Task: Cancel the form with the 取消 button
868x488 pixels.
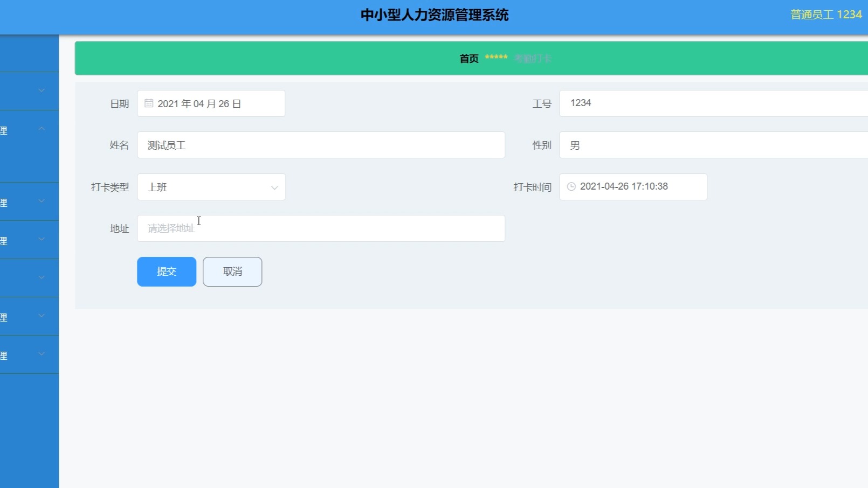Action: coord(232,271)
